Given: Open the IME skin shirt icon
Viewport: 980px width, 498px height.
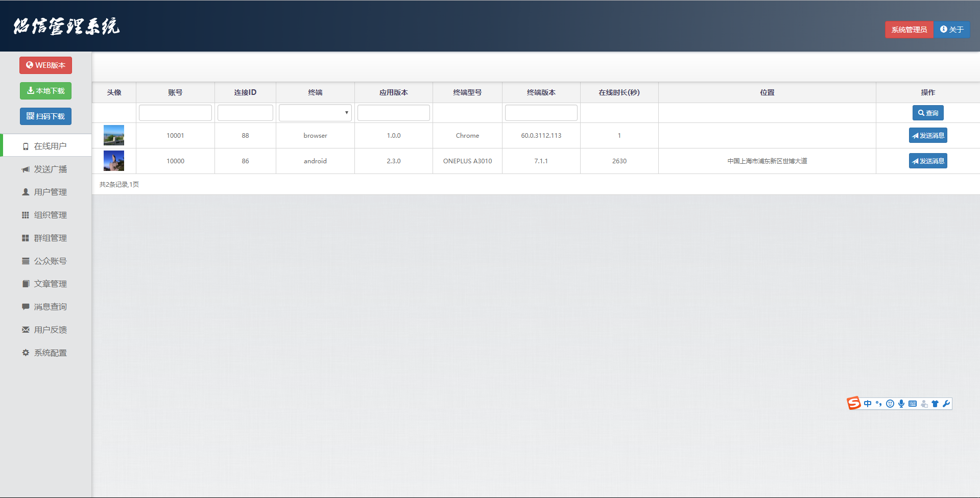Looking at the screenshot, I should pos(935,404).
